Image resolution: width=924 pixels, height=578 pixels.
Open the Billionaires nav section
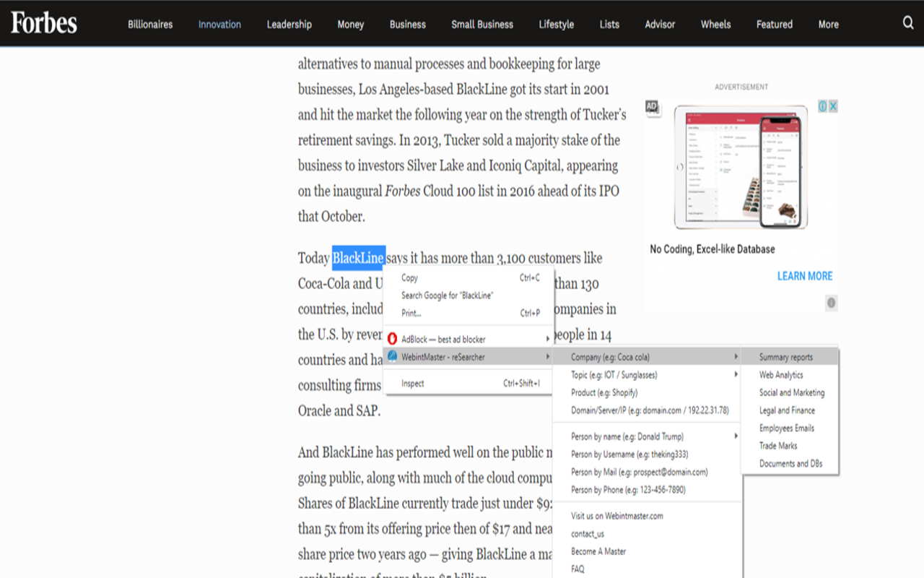[150, 24]
